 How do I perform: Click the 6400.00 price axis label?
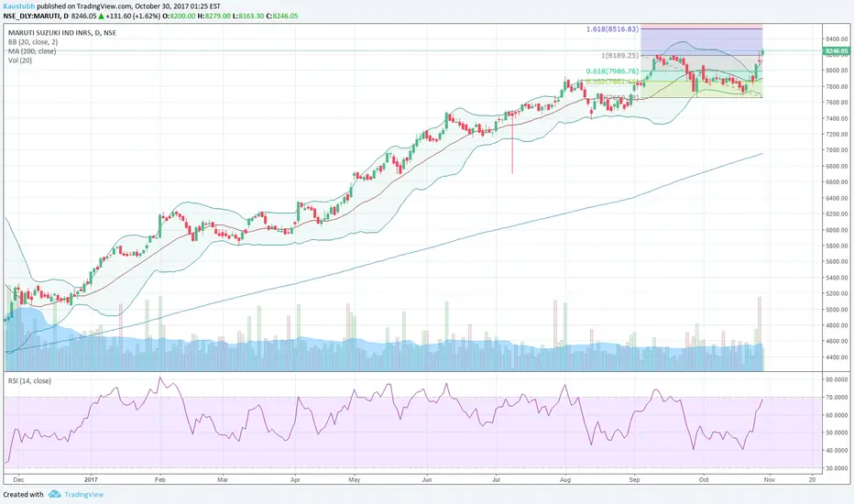(837, 198)
